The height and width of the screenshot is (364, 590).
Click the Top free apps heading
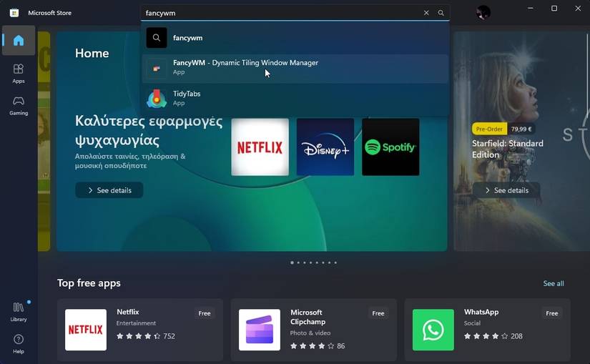click(89, 283)
